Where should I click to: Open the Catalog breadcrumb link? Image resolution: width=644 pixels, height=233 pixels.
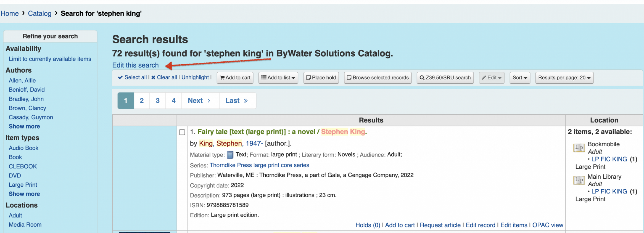39,13
